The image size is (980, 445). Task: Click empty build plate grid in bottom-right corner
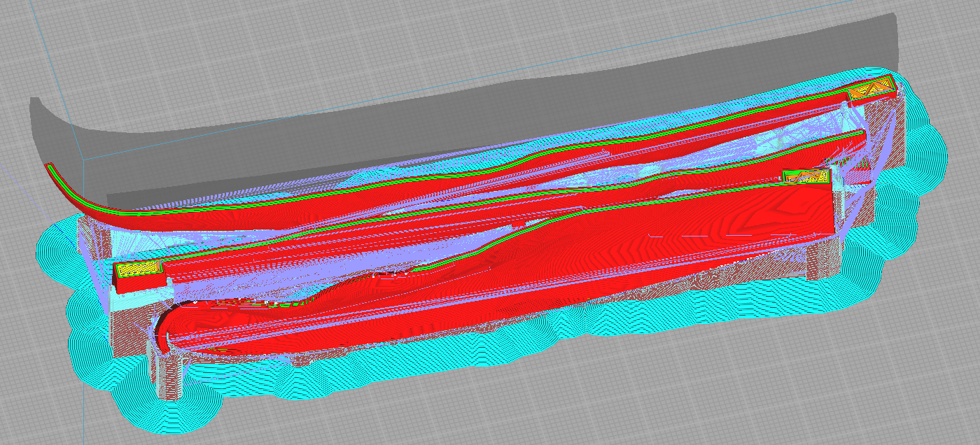(x=875, y=392)
